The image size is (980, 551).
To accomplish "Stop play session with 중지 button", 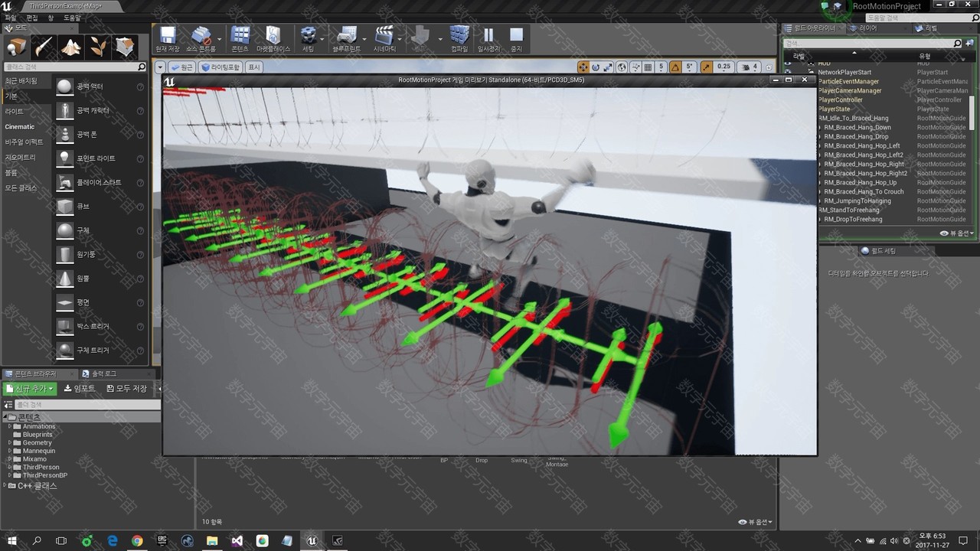I will (516, 38).
